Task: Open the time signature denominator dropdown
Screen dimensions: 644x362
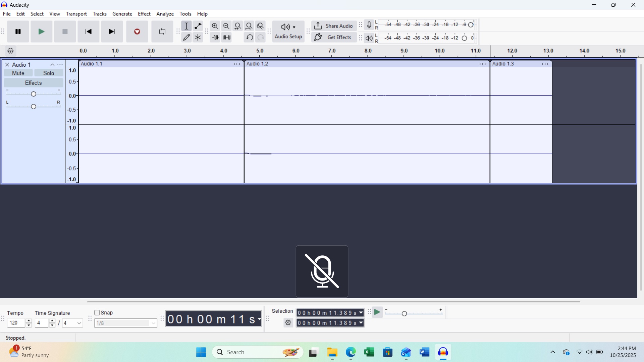Action: (x=79, y=323)
